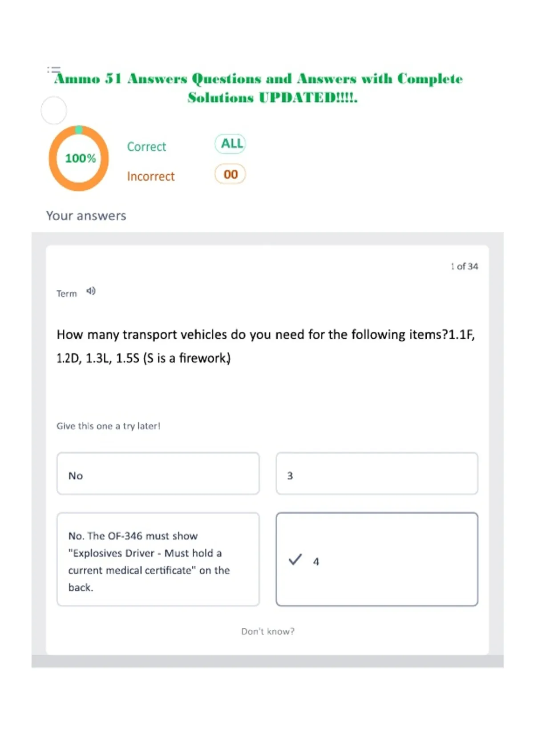Click 'Give this one a try later!' text
This screenshot has width=534, height=756.
108,426
